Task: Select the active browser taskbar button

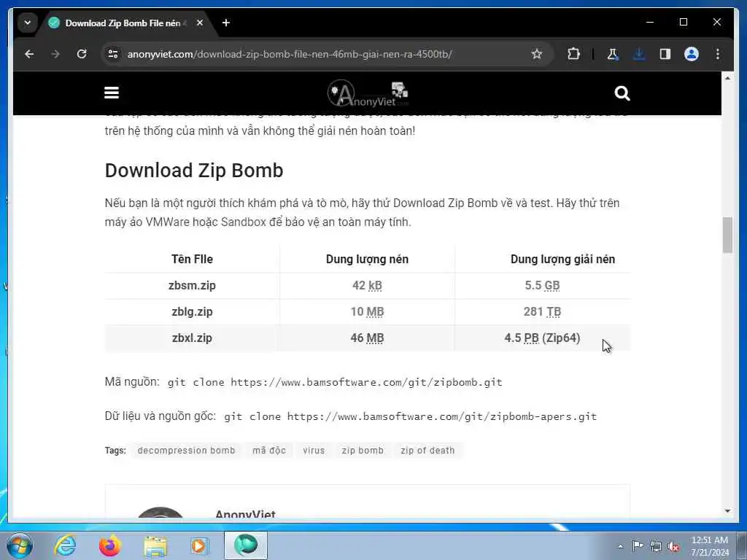Action: 246,545
